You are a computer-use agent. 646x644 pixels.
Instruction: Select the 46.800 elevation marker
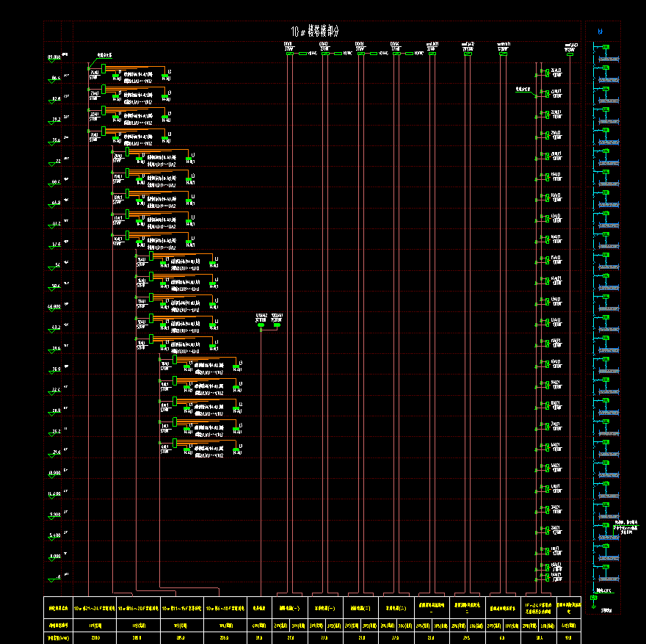pyautogui.click(x=54, y=307)
